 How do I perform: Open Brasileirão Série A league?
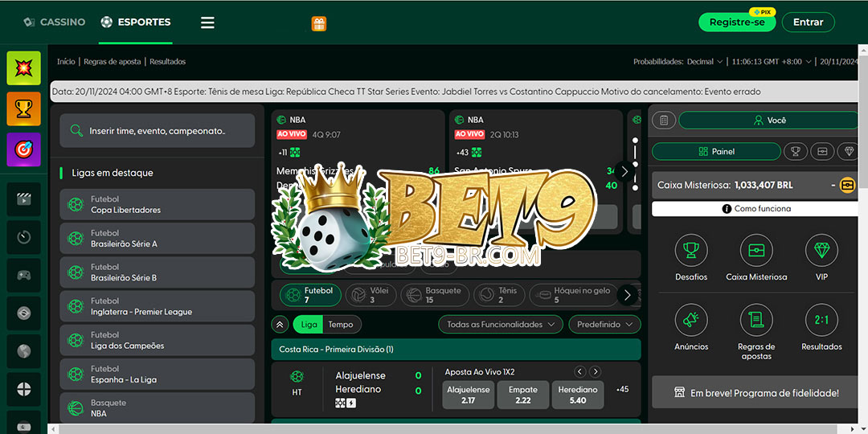pos(158,238)
